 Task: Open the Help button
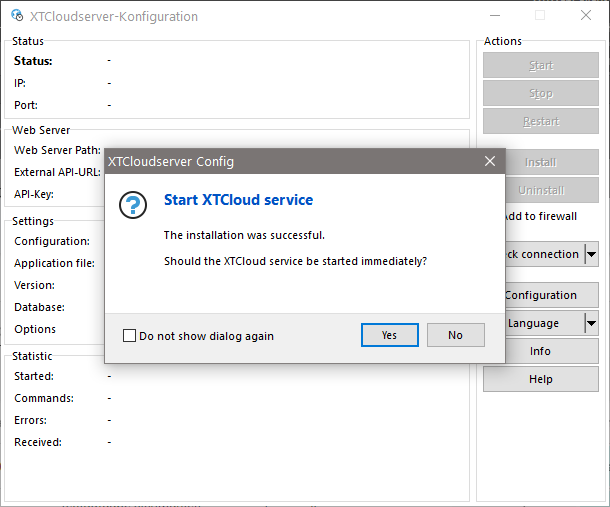pyautogui.click(x=541, y=379)
